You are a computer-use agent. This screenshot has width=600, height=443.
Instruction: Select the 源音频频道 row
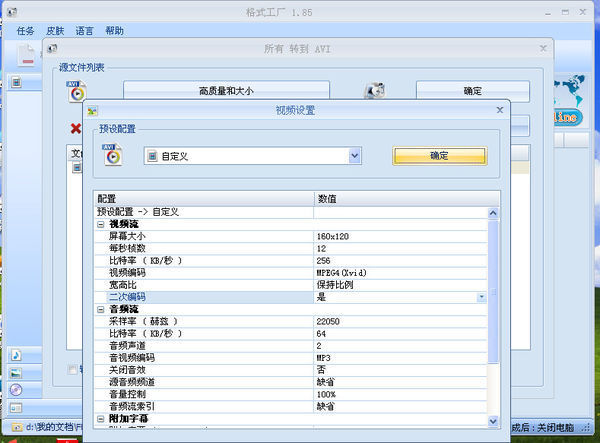[291, 382]
